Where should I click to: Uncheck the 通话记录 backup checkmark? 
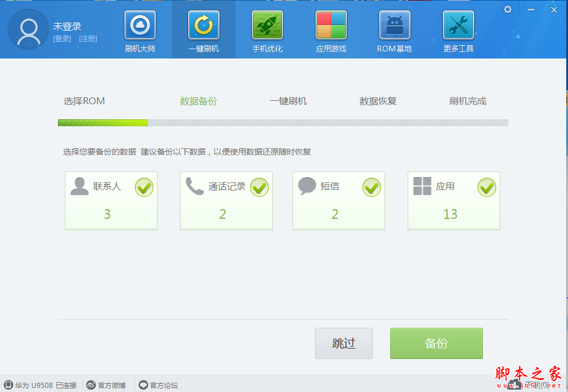(x=259, y=187)
